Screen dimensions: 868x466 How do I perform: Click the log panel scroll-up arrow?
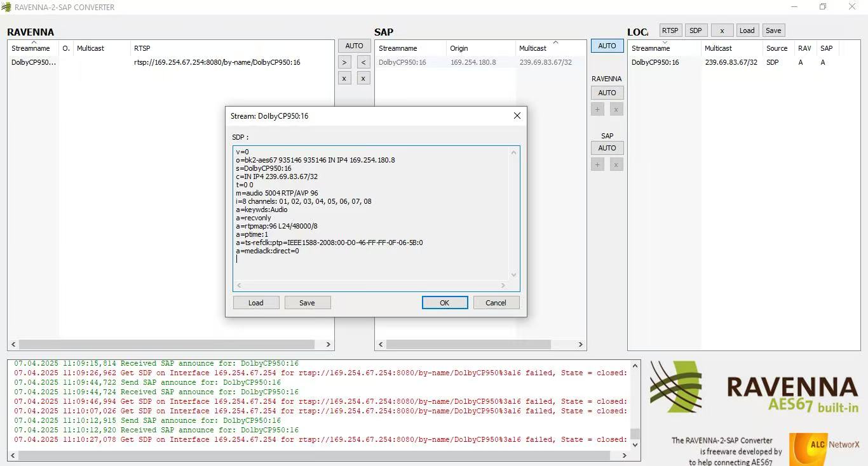(x=635, y=366)
